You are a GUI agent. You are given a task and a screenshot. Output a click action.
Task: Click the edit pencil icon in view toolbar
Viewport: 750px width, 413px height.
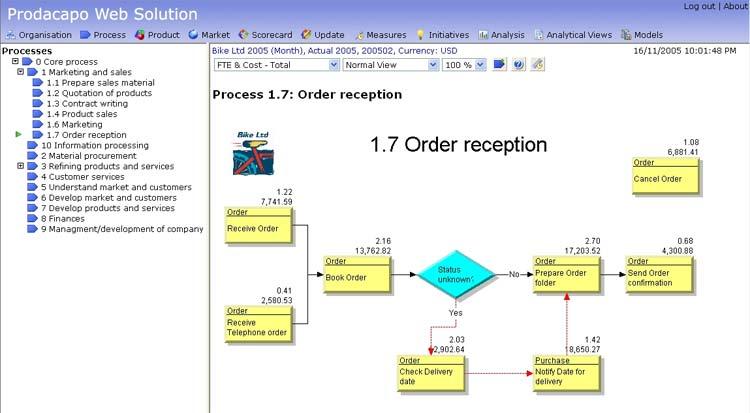click(537, 64)
